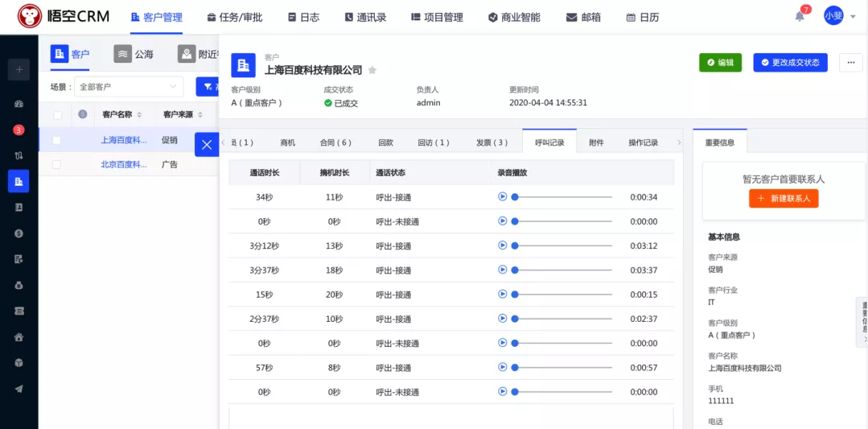Open the contract document sidebar icon
868x429 pixels.
coord(19,258)
